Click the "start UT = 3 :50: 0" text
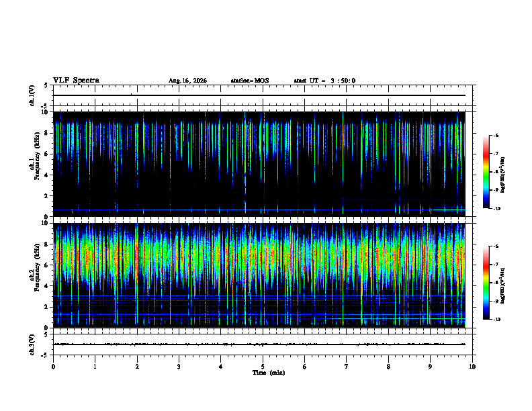 click(x=324, y=81)
